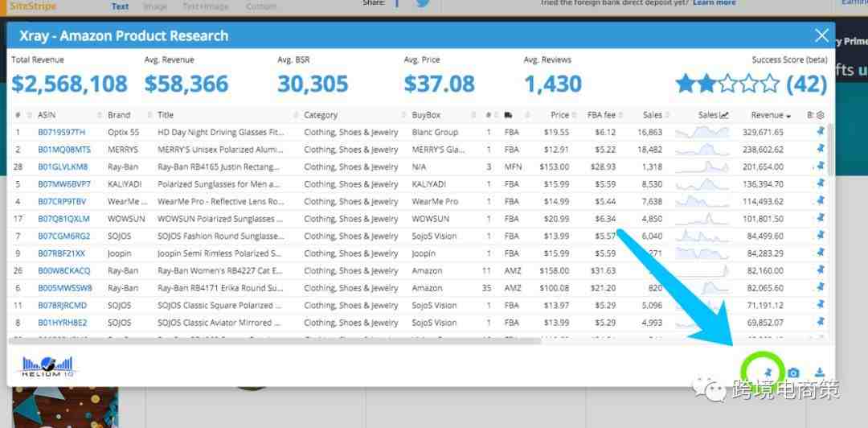
Task: Click revenue value 329,671.65
Action: click(763, 132)
